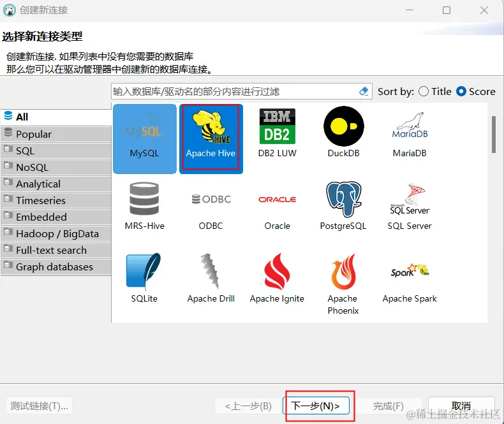
Task: Click the 测试链接(T) test connection button
Action: tap(39, 406)
